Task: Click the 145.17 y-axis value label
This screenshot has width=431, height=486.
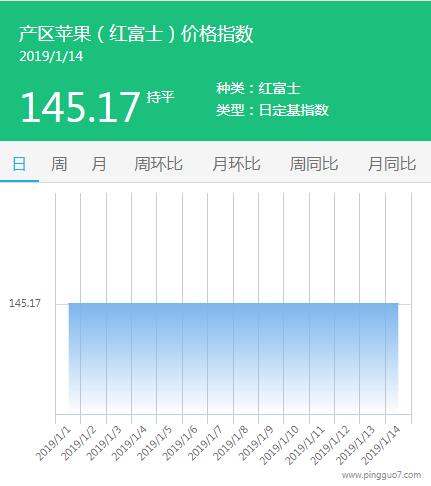Action: coord(25,303)
